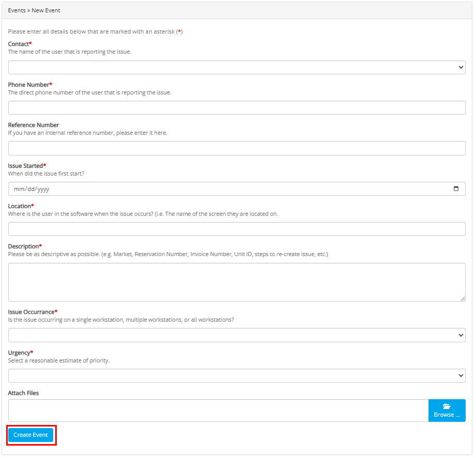Open the Issue Occurrance dropdown
The image size is (476, 458).
(x=236, y=335)
